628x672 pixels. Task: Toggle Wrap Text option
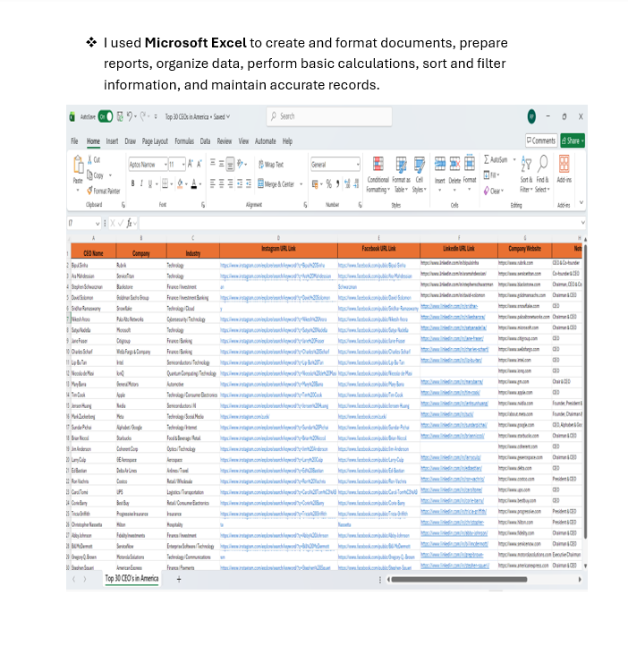(x=271, y=165)
